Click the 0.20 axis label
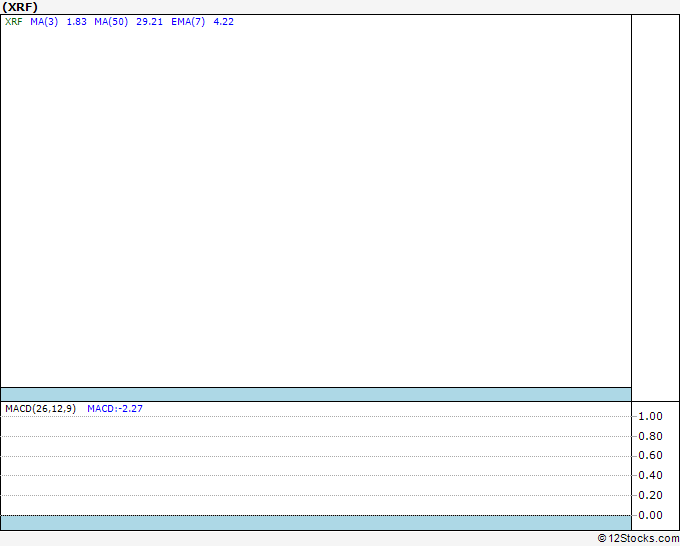 pyautogui.click(x=650, y=495)
